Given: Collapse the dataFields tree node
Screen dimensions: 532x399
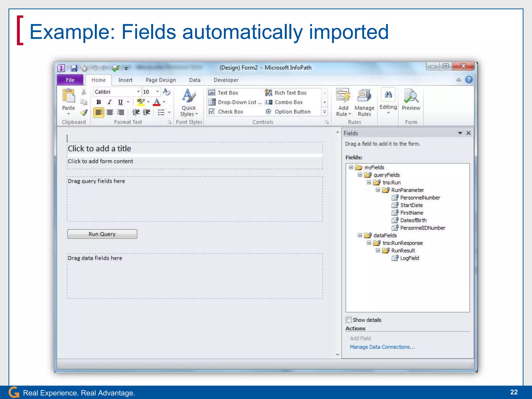Looking at the screenshot, I should coord(360,235).
